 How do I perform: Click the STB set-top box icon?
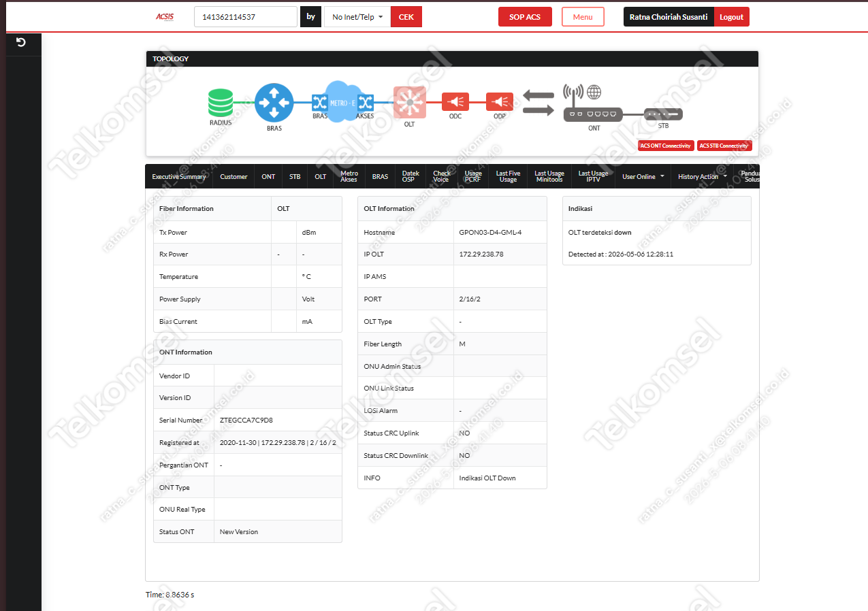pos(663,115)
